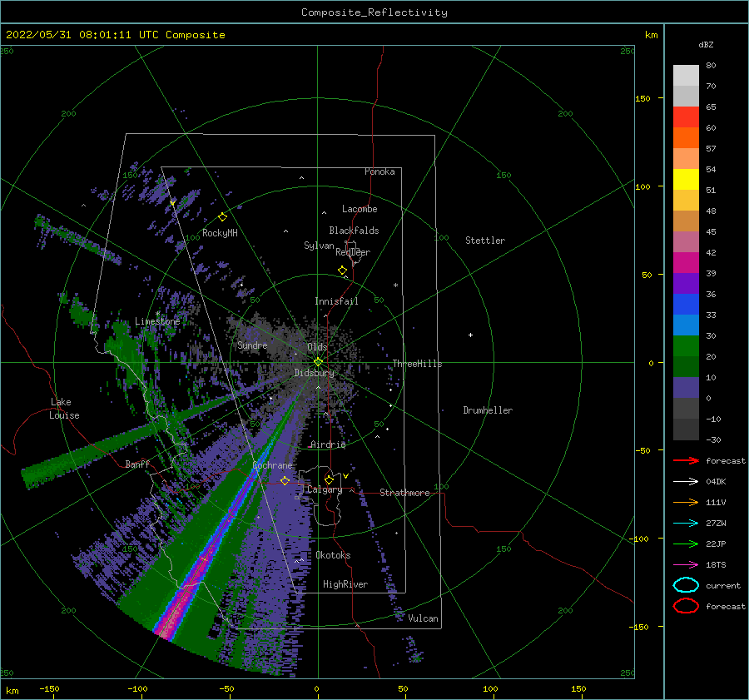Image resolution: width=749 pixels, height=700 pixels.
Task: Click the indigo 0–10 dBZ swatch
Action: [686, 388]
